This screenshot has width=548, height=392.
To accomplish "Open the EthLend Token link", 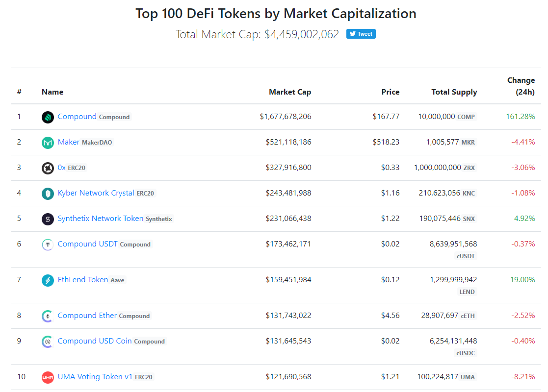I will click(x=83, y=280).
